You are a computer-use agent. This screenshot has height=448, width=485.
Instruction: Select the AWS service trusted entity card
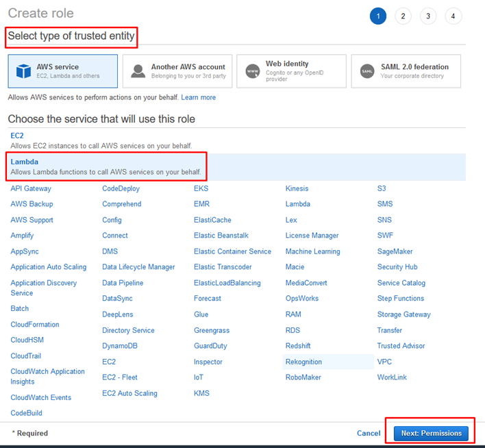(63, 71)
